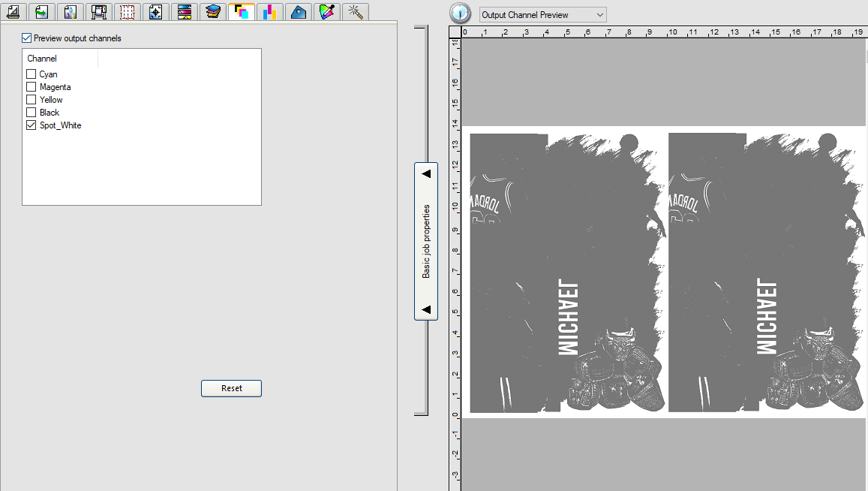This screenshot has width=868, height=491.
Task: Open the magic wand tab
Action: 356,12
